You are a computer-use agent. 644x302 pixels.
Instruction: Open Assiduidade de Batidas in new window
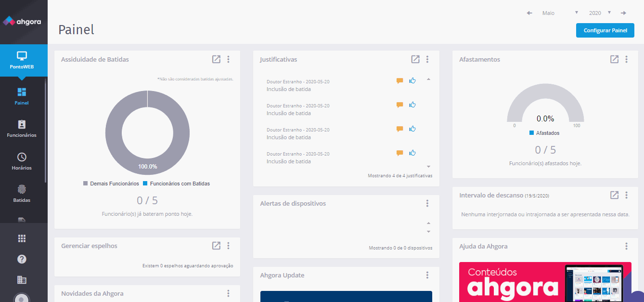[216, 59]
